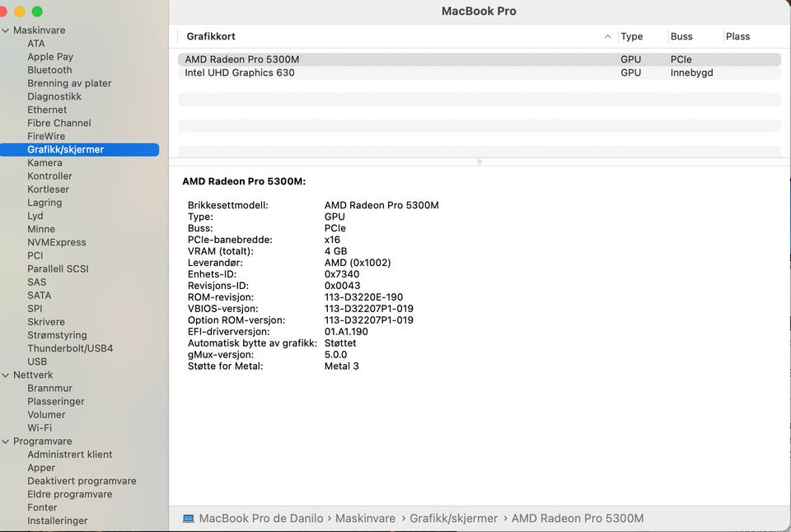791x532 pixels.
Task: Click the ROM-revisjon value 113-D3220E-190
Action: coord(363,297)
